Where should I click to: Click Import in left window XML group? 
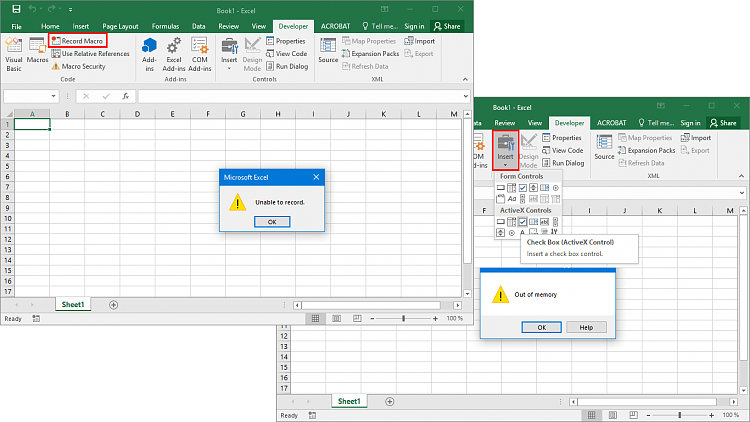[x=419, y=41]
